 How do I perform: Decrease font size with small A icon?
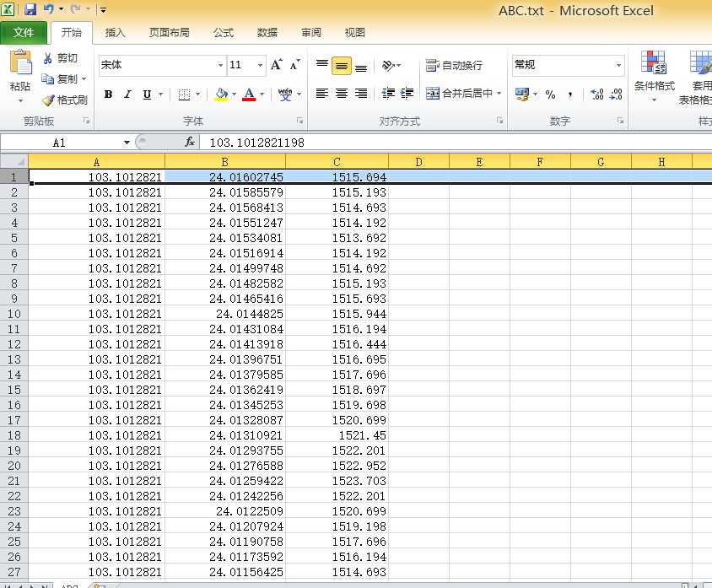pos(295,65)
